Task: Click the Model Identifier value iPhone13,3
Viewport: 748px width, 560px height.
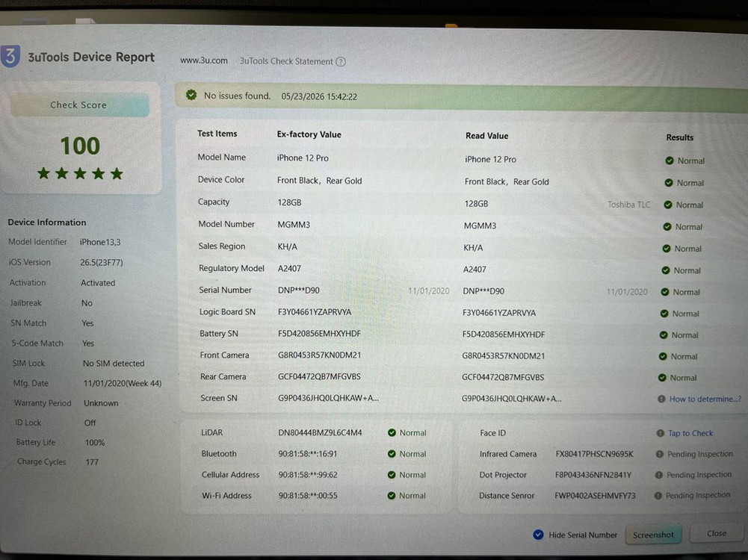Action: coord(100,242)
